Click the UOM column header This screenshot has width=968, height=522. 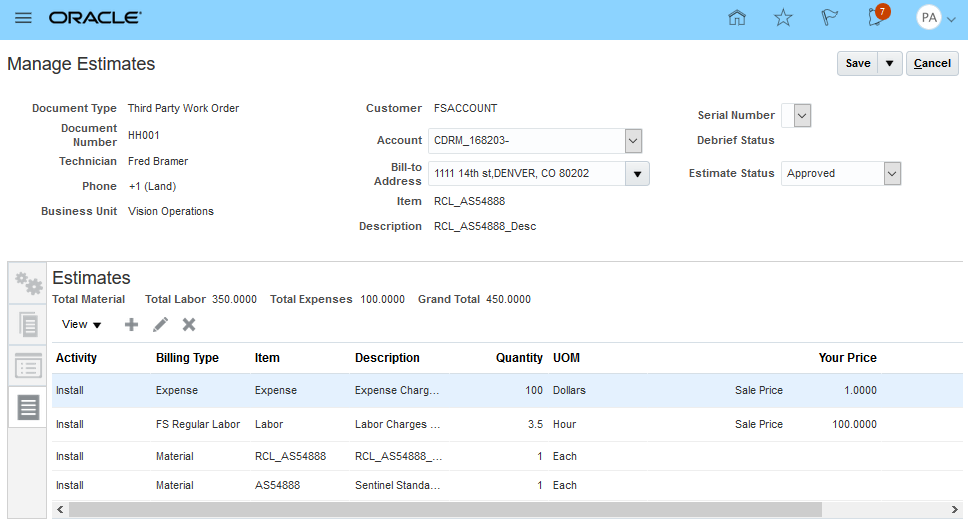tap(566, 358)
